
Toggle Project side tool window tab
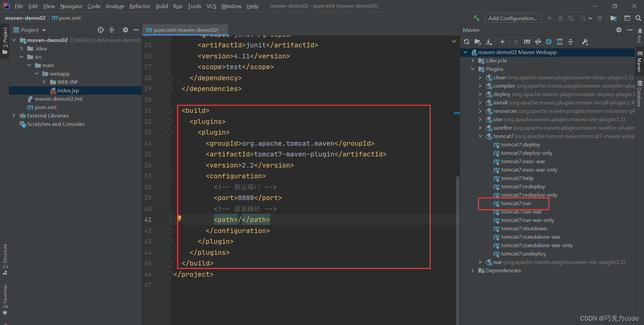[x=5, y=41]
